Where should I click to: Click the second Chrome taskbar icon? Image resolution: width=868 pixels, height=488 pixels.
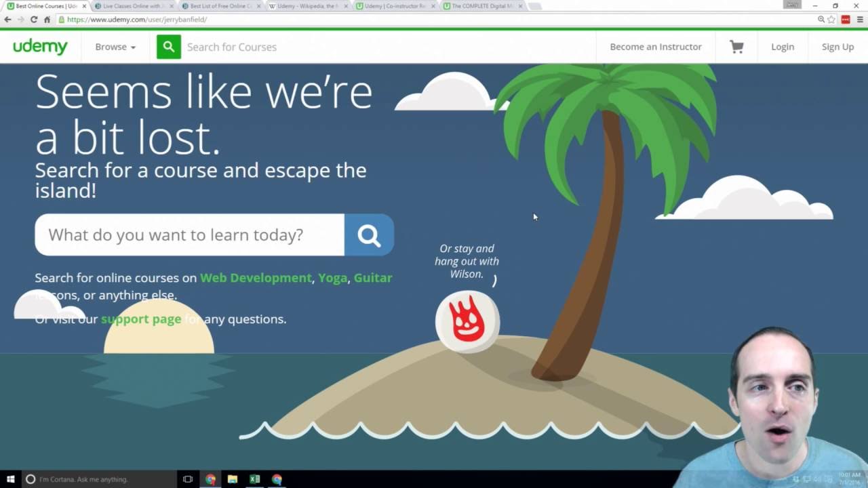tap(277, 479)
